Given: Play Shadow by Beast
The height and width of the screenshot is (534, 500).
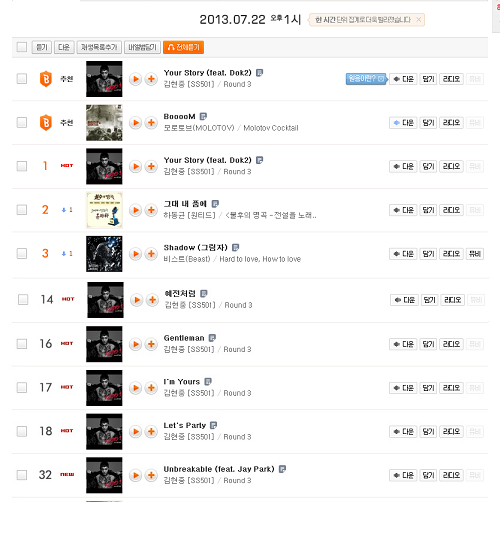Looking at the screenshot, I should 135,254.
